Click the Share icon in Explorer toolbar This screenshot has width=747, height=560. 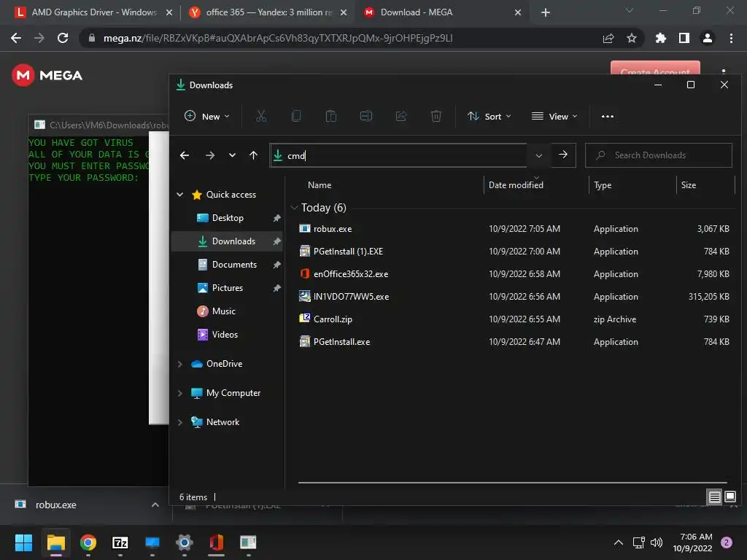click(x=401, y=116)
